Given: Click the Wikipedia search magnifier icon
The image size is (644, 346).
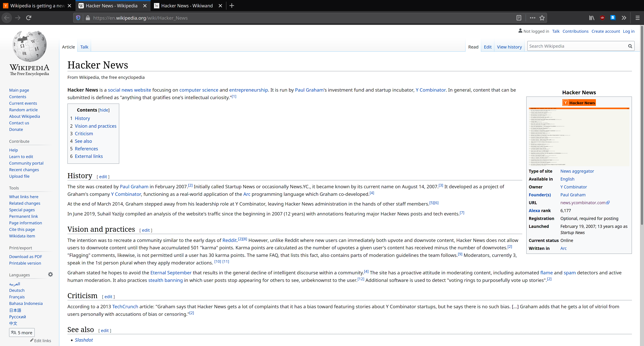Looking at the screenshot, I should pyautogui.click(x=630, y=46).
